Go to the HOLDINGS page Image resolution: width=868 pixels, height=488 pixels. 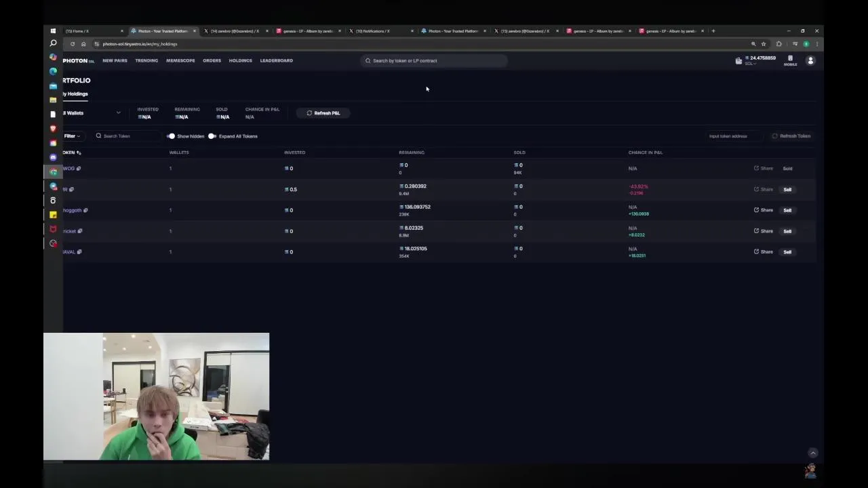click(x=240, y=60)
